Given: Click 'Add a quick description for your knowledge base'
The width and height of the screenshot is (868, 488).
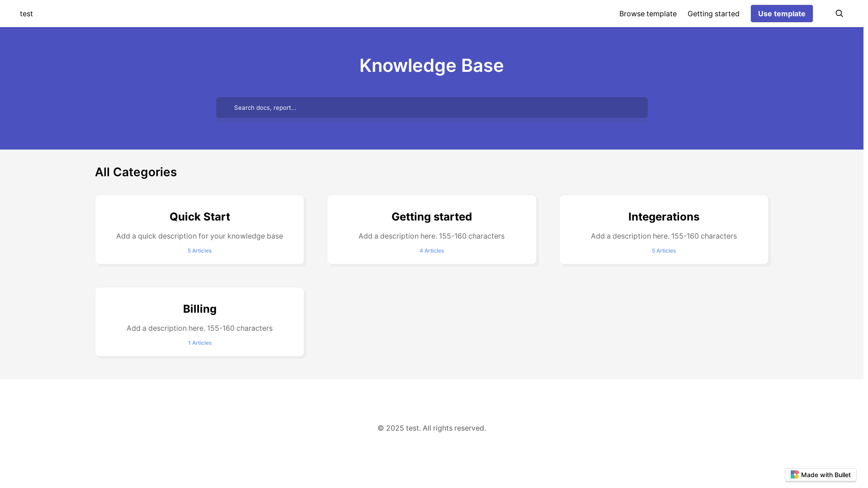Looking at the screenshot, I should click(x=199, y=236).
